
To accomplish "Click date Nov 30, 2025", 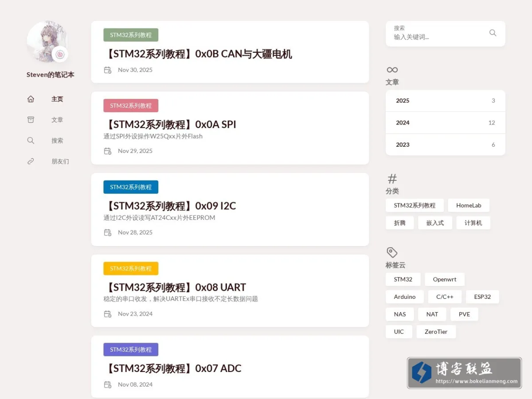I will pyautogui.click(x=135, y=70).
